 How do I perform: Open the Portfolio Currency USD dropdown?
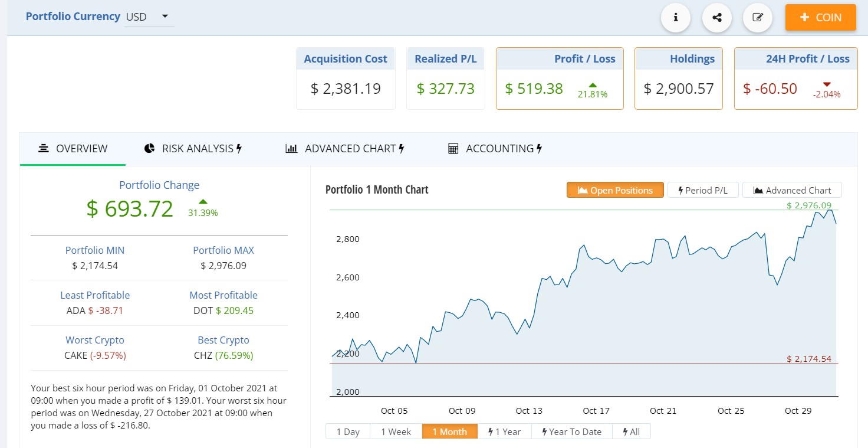149,17
